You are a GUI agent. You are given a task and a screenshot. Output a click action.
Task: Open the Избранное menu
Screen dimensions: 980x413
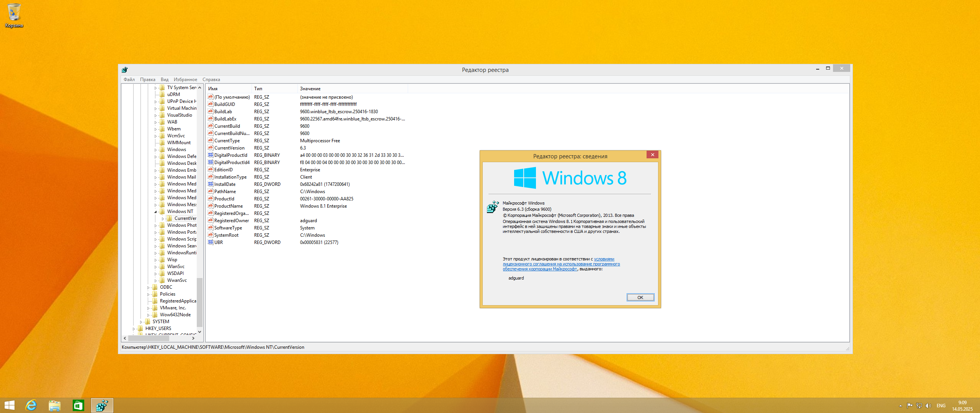pyautogui.click(x=185, y=80)
